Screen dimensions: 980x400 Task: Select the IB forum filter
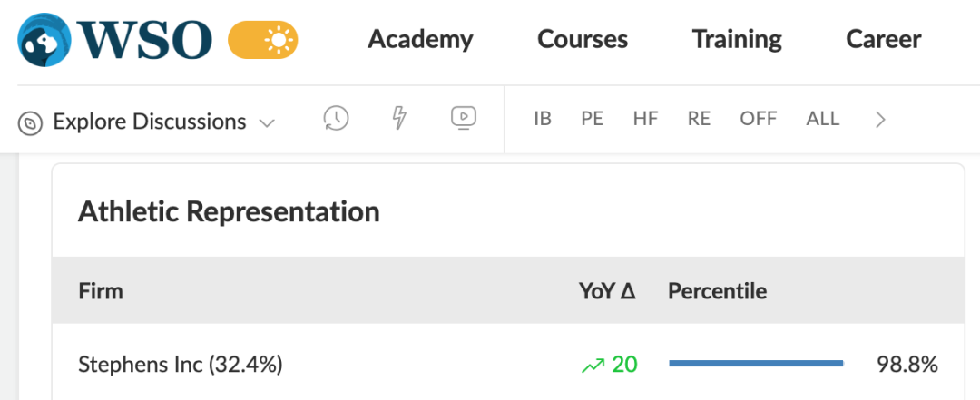tap(543, 118)
